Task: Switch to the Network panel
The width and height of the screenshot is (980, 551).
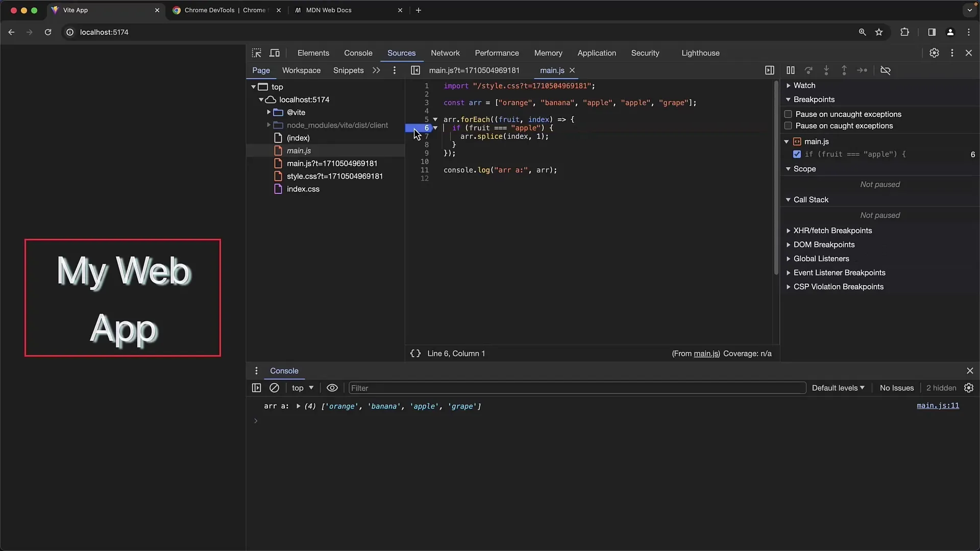Action: (445, 53)
